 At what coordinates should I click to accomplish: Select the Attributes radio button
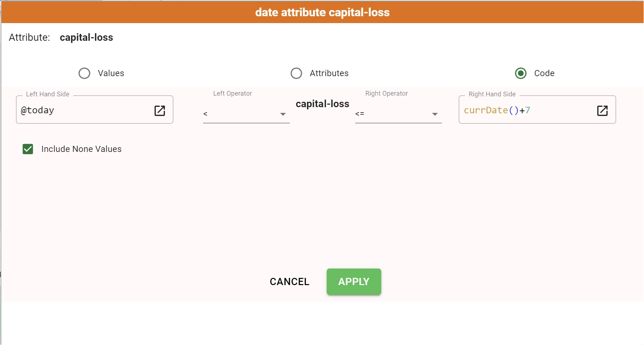(x=296, y=73)
